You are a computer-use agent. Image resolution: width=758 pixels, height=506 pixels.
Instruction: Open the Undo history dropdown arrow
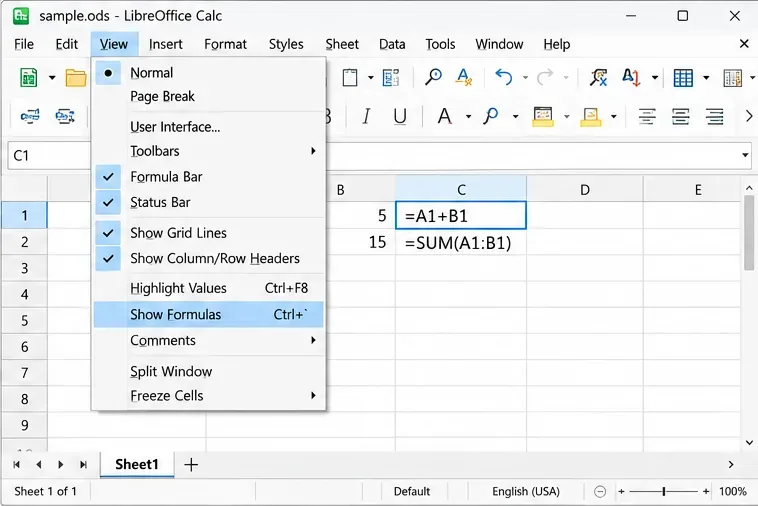point(525,78)
